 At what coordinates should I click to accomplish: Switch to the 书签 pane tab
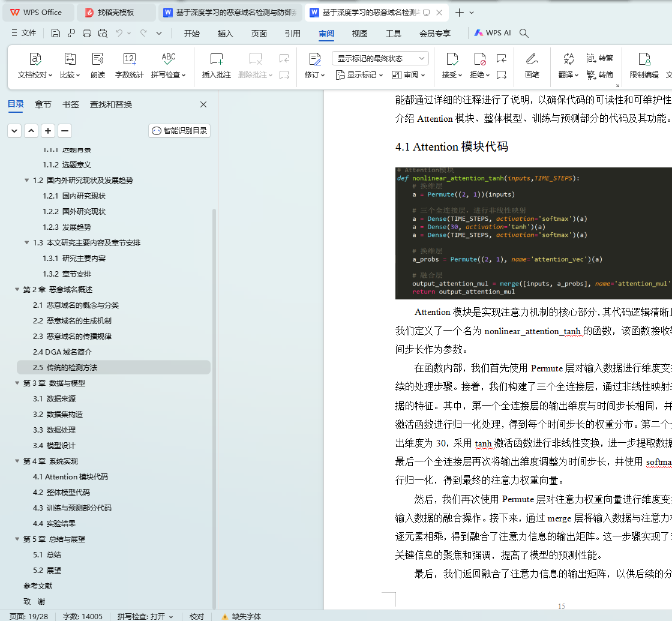pyautogui.click(x=71, y=104)
